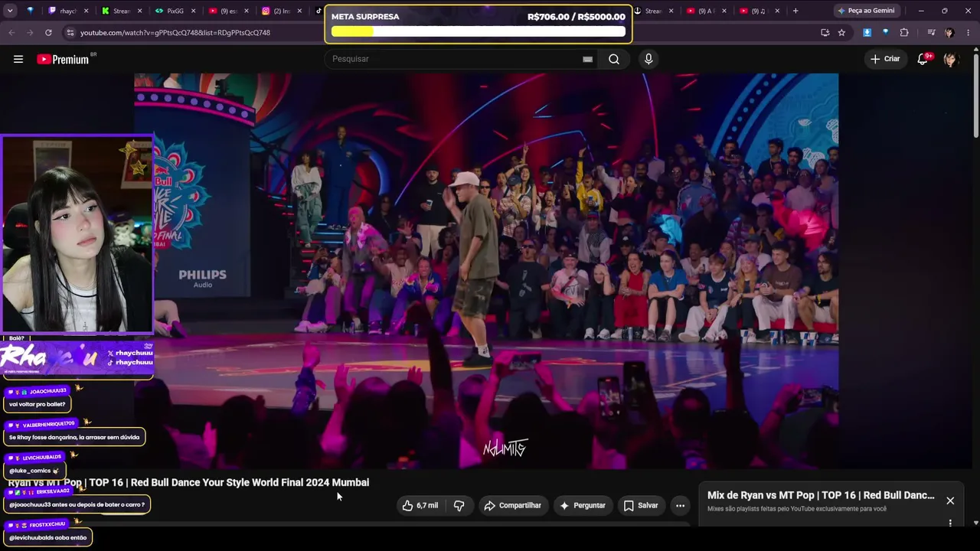The image size is (980, 551).
Task: Go back to previous page
Action: (x=11, y=32)
